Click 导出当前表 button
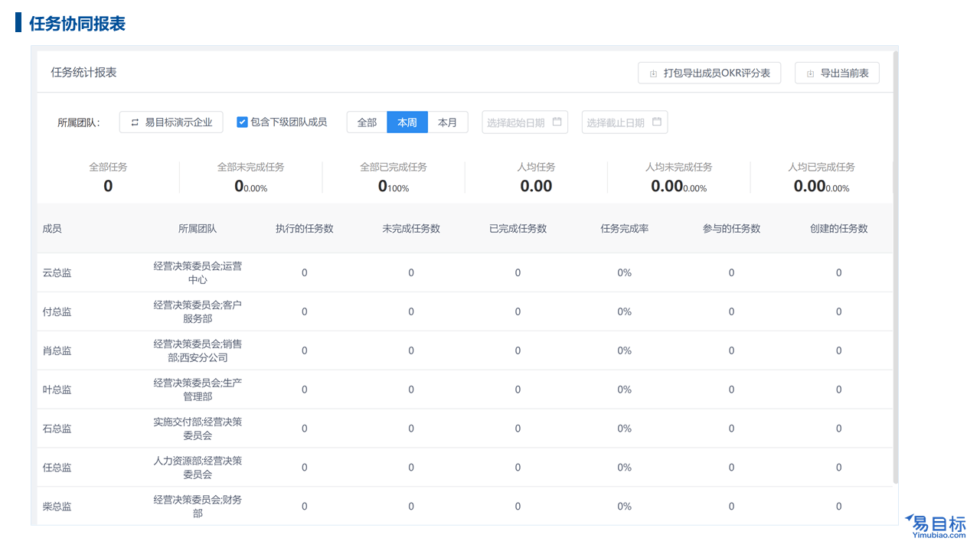 click(837, 73)
